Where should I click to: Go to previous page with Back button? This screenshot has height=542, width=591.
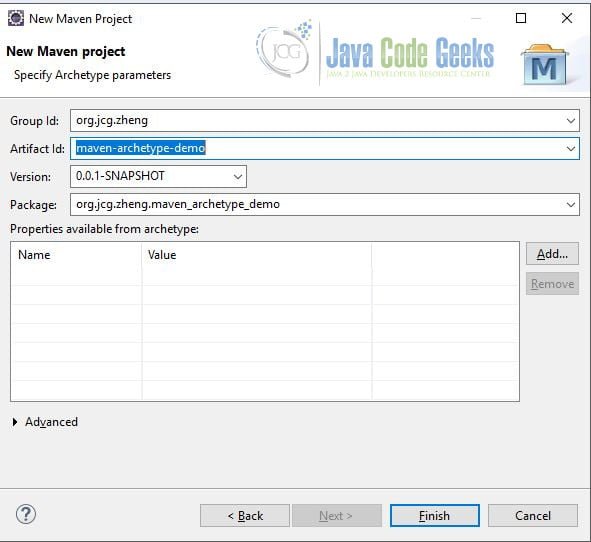245,515
